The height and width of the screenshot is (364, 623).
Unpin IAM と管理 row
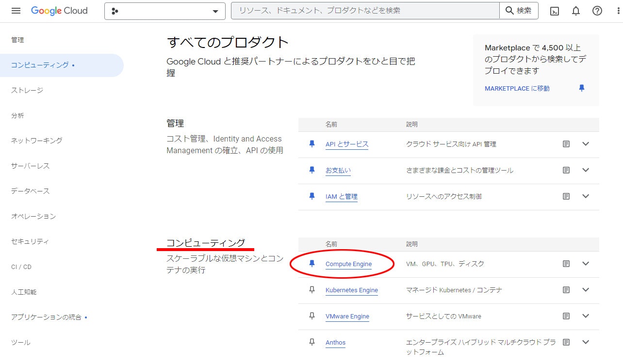pyautogui.click(x=312, y=196)
